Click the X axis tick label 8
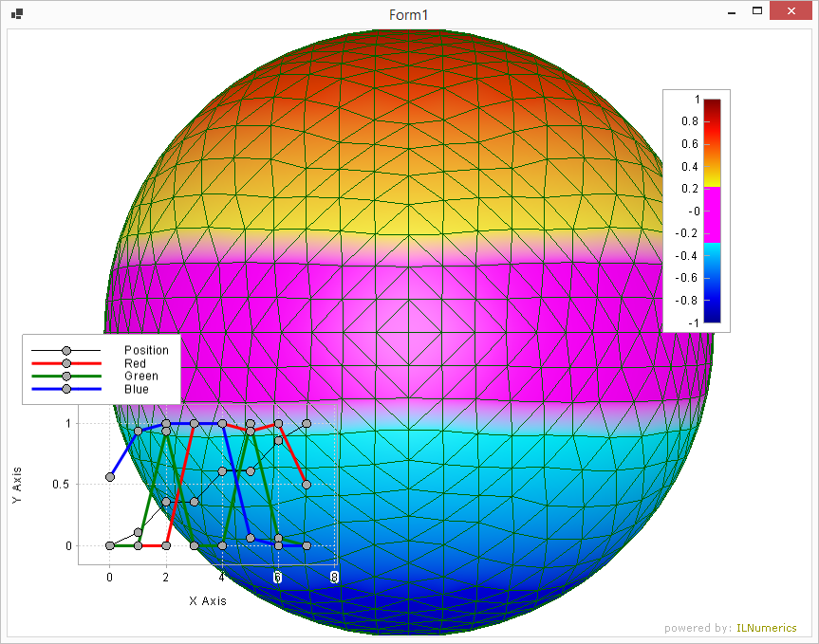 tap(334, 578)
